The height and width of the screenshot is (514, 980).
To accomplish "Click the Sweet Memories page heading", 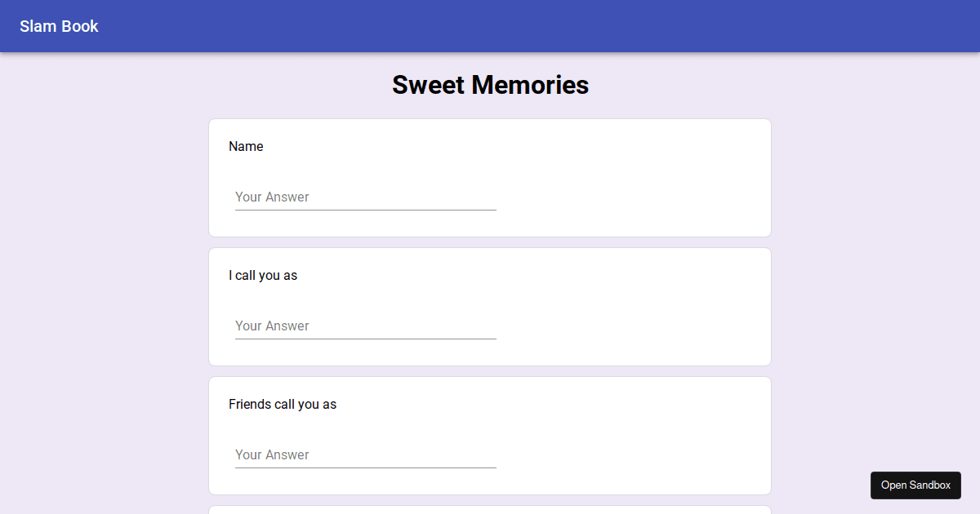I will click(490, 84).
